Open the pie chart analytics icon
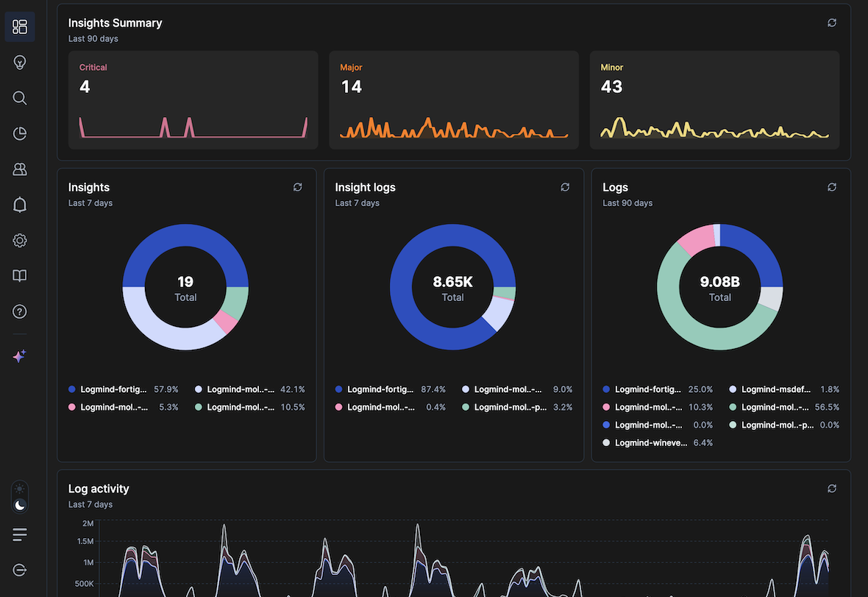 pyautogui.click(x=20, y=133)
